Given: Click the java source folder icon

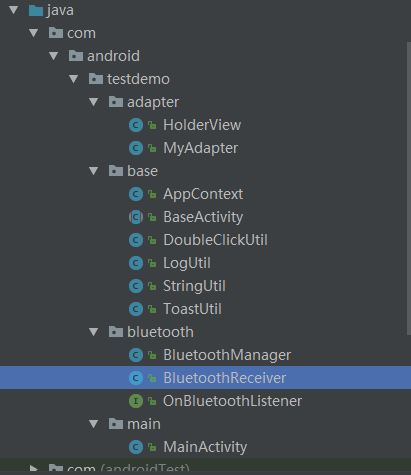Looking at the screenshot, I should coord(36,10).
